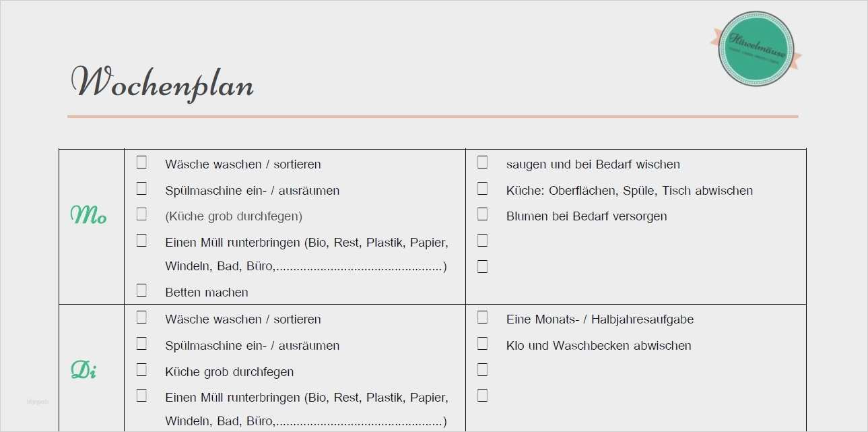Image resolution: width=868 pixels, height=432 pixels.
Task: Tick the "Eine Monats- / Halbjahresaufgabe" checkbox
Action: 482,317
